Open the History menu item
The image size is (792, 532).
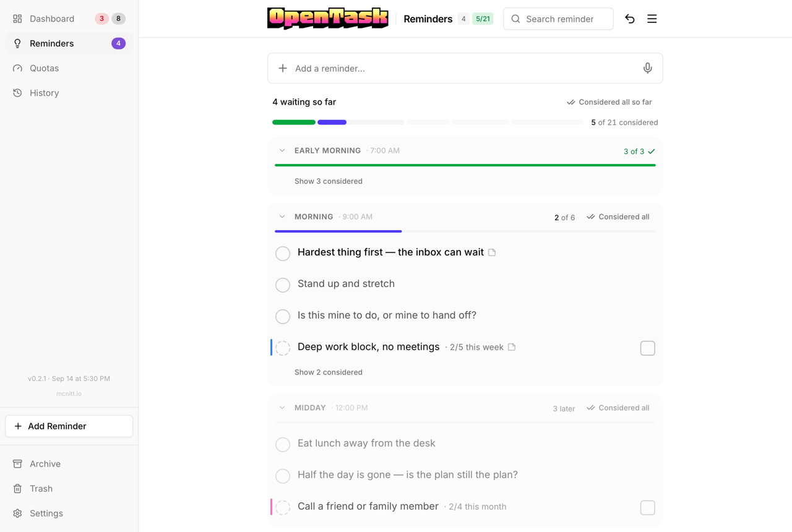[69, 93]
